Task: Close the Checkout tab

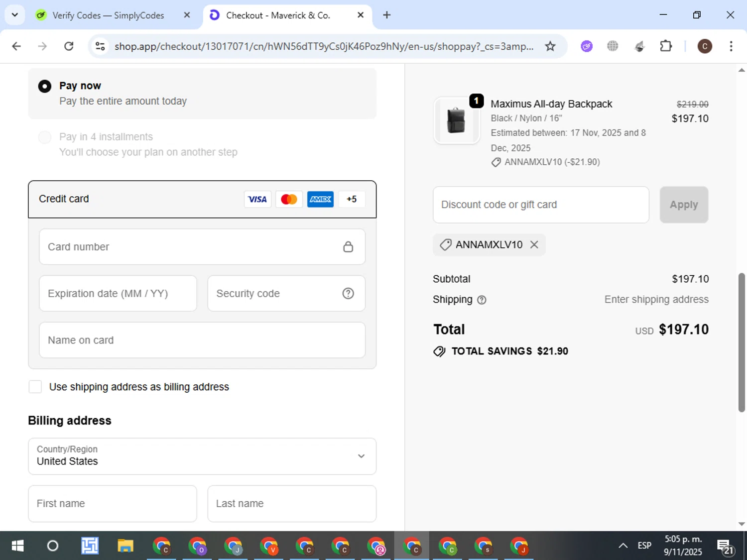Action: [361, 15]
